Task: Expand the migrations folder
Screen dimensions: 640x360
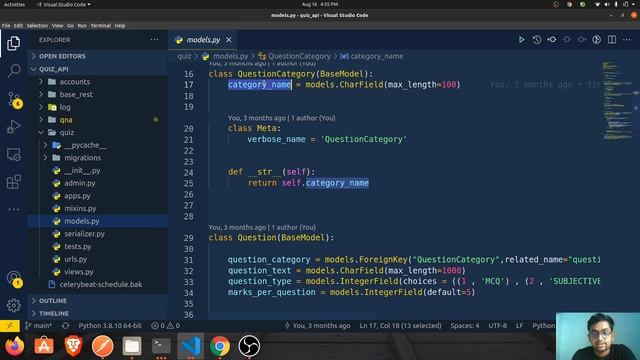Action: click(98, 158)
